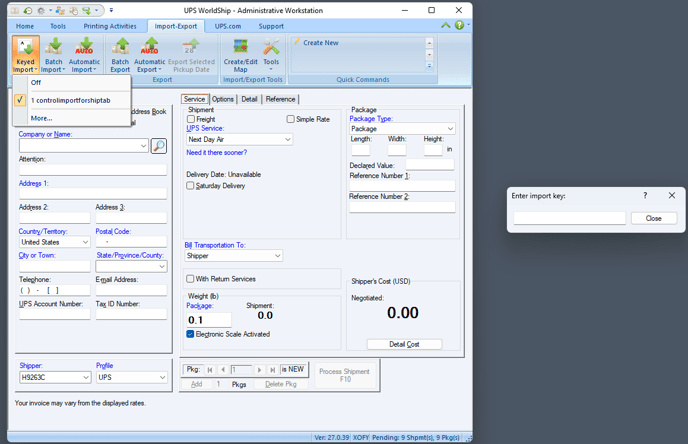
Task: Click the Reference Number 2 field
Action: pyautogui.click(x=402, y=207)
